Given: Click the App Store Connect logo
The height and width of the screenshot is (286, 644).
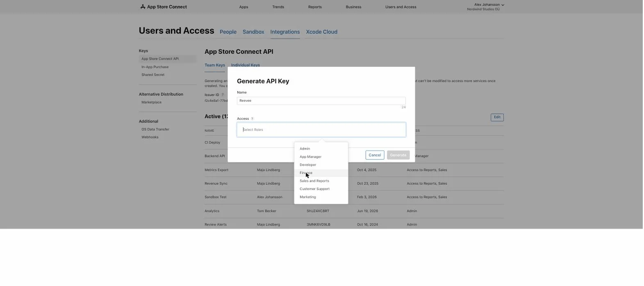Looking at the screenshot, I should tap(164, 7).
